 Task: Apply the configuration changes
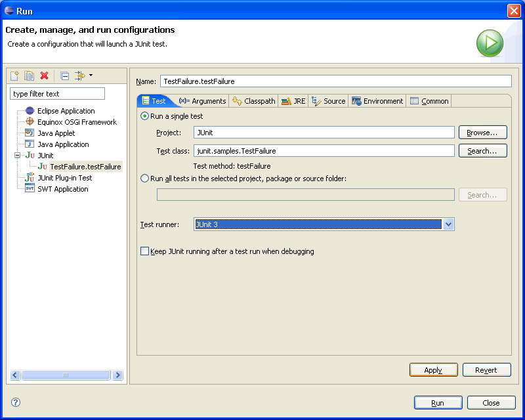coord(434,370)
